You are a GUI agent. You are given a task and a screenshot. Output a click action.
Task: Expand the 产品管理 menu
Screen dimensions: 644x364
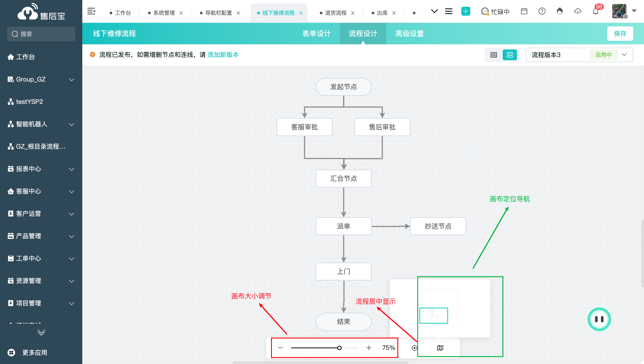click(x=72, y=236)
